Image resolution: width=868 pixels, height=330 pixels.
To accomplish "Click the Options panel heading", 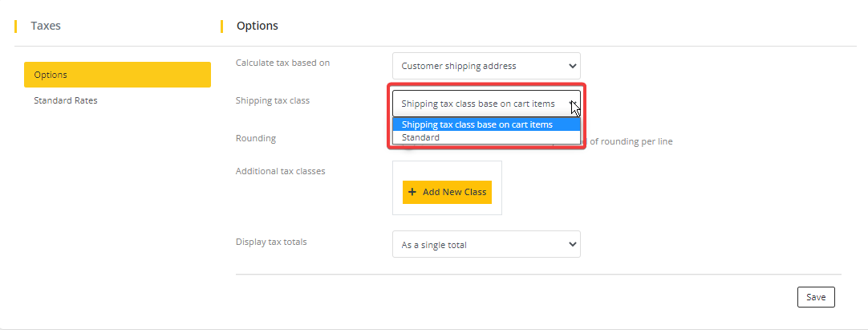I will 257,26.
